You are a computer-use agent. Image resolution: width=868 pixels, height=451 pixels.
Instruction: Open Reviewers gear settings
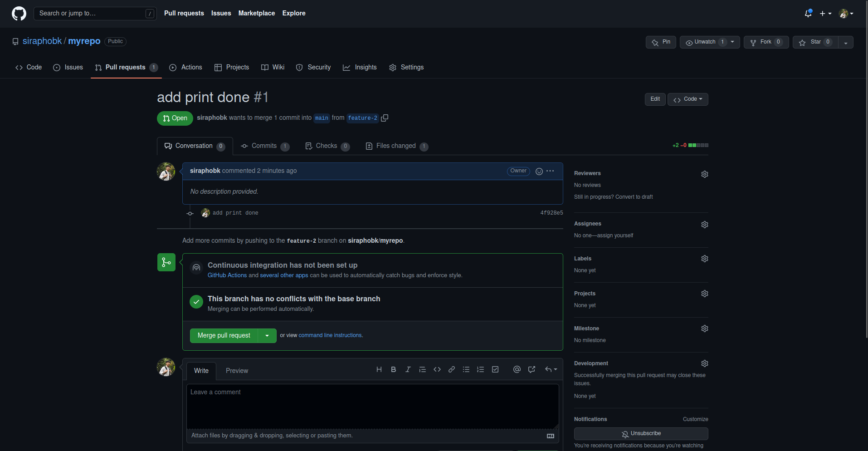pos(704,174)
